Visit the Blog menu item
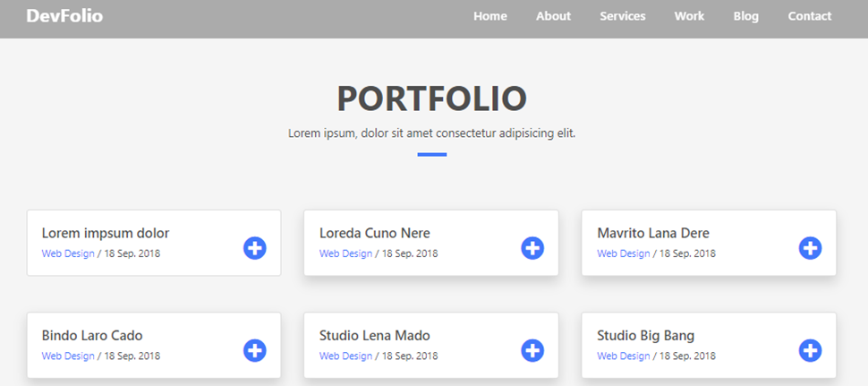 [745, 17]
